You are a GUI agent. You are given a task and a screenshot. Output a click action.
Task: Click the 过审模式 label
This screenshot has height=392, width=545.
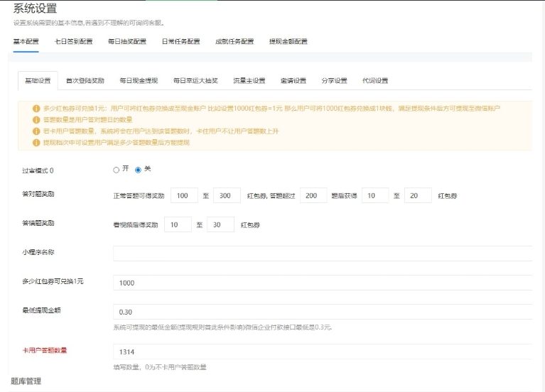[x=38, y=170]
